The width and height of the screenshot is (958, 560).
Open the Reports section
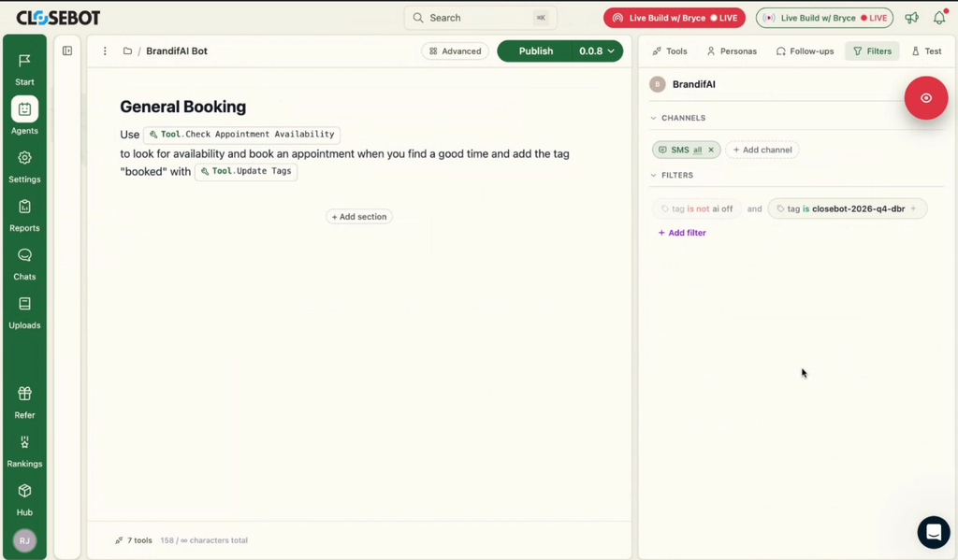[24, 216]
